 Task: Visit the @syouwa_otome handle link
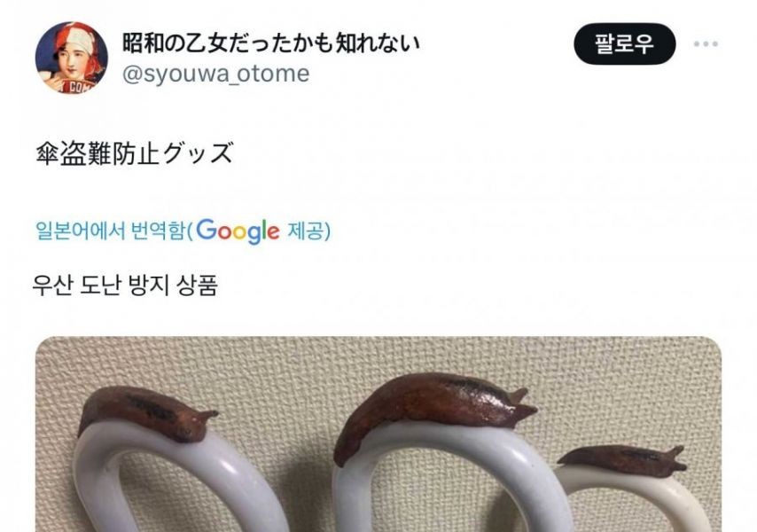[215, 74]
